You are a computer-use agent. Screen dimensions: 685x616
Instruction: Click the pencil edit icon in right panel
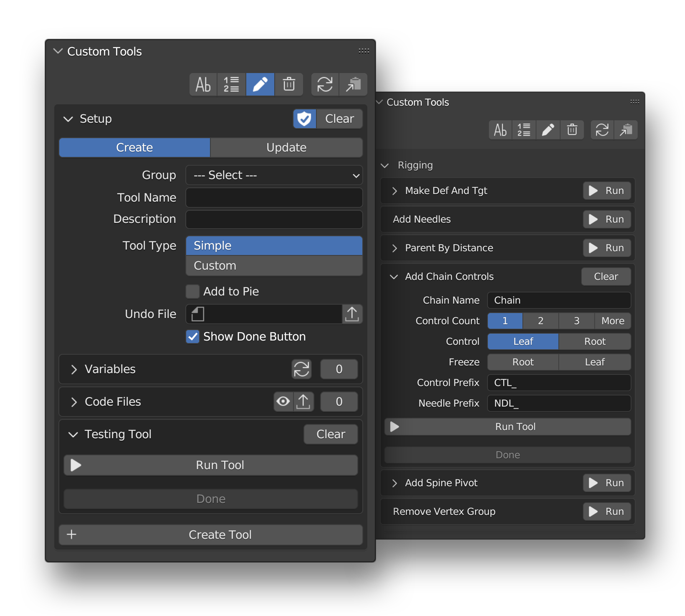click(548, 130)
